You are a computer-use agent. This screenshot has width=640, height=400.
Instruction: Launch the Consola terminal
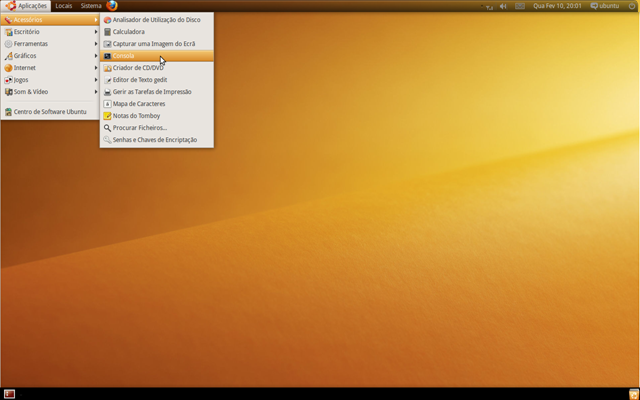157,56
